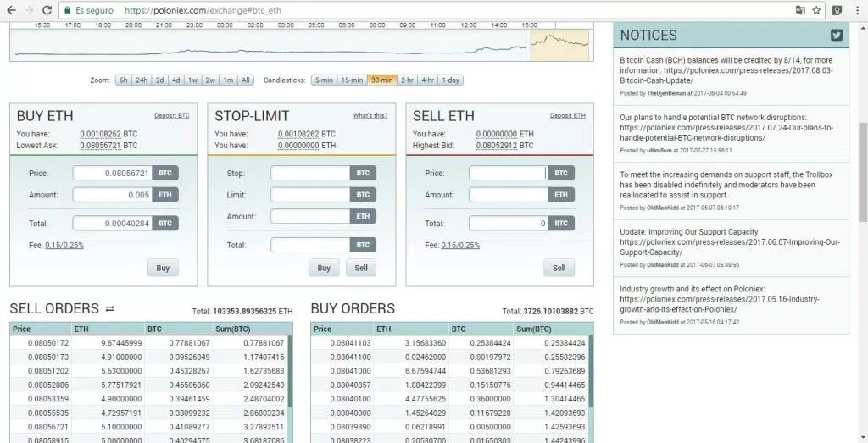Viewport: 868px width, 443px height.
Task: Set chart zoom to 1m
Action: (228, 80)
